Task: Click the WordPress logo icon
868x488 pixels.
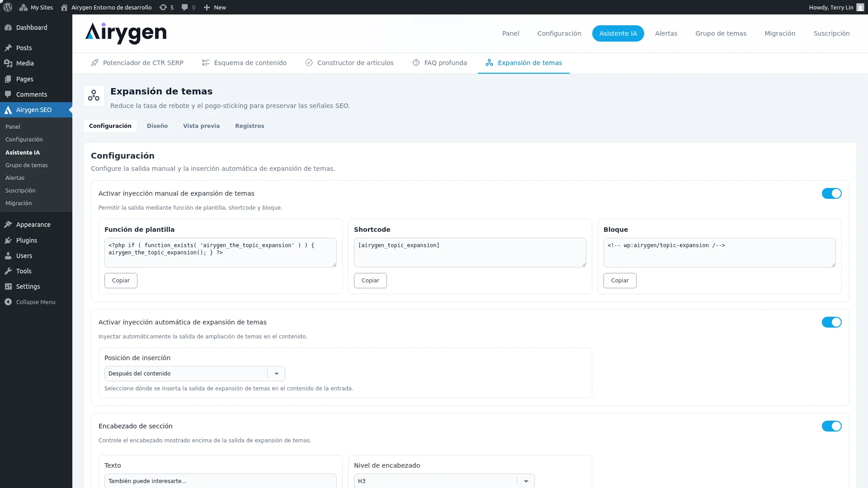Action: 8,7
